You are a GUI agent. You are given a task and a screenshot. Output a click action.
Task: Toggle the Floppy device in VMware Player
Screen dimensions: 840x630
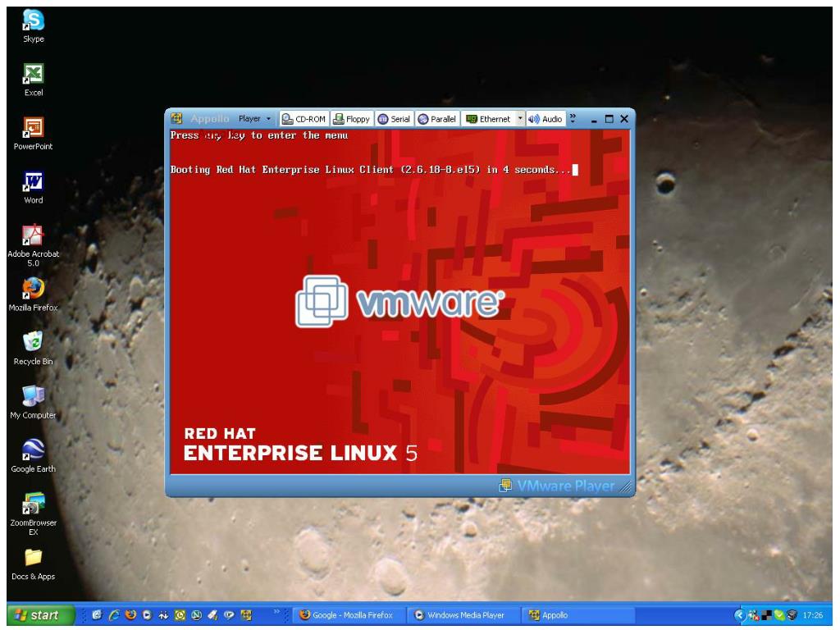pyautogui.click(x=351, y=119)
